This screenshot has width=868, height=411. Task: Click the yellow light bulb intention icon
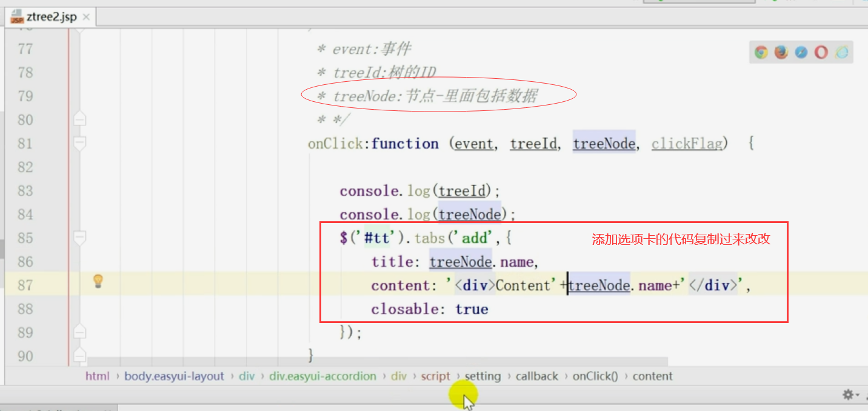click(98, 281)
